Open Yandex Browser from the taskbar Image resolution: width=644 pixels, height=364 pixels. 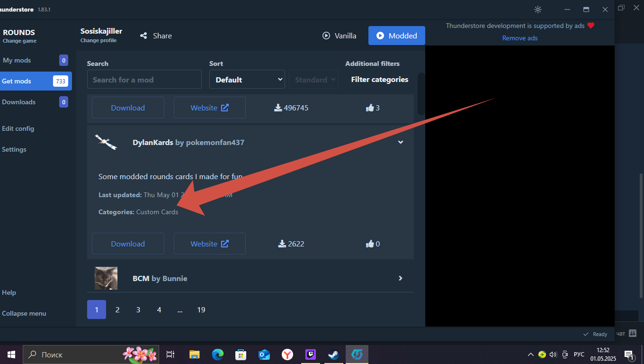coord(287,355)
